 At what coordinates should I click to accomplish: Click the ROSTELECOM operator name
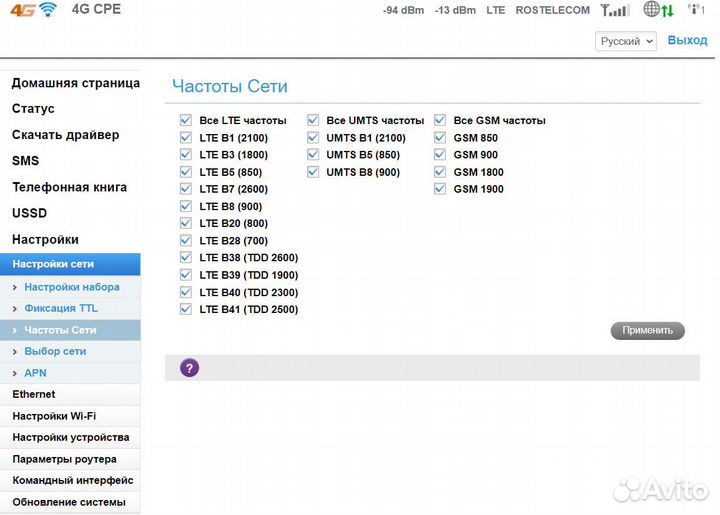point(553,10)
